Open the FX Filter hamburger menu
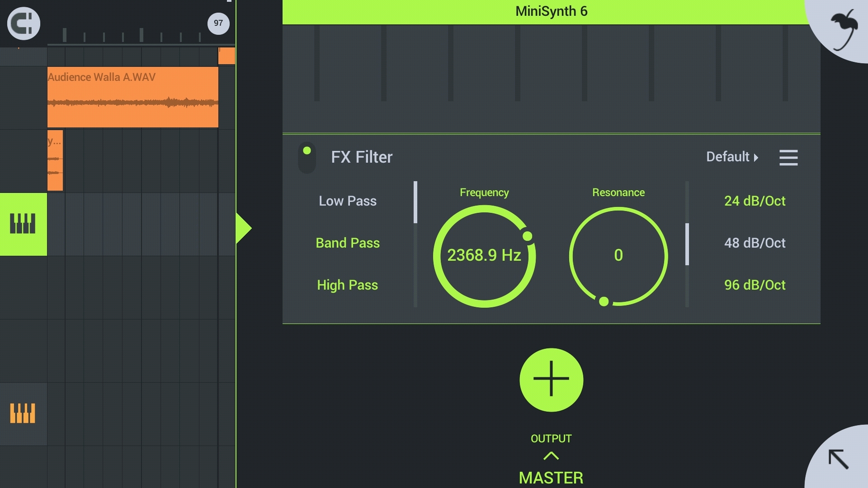The image size is (868, 488). pyautogui.click(x=788, y=157)
